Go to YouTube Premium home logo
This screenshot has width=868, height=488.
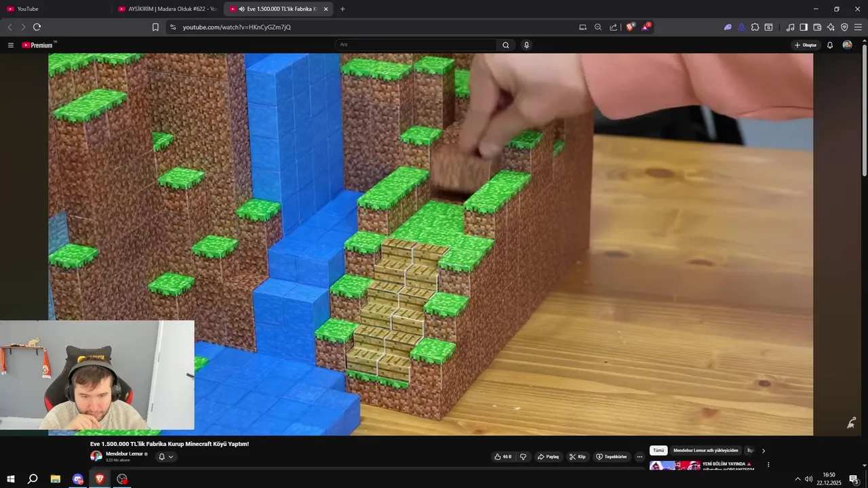point(38,45)
